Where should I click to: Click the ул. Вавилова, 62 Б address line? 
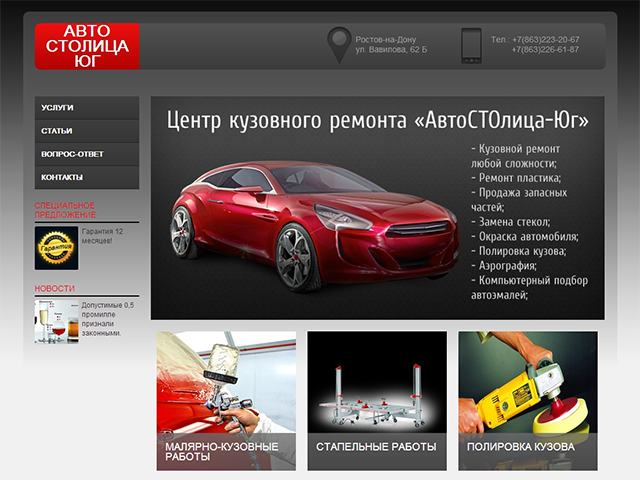391,49
